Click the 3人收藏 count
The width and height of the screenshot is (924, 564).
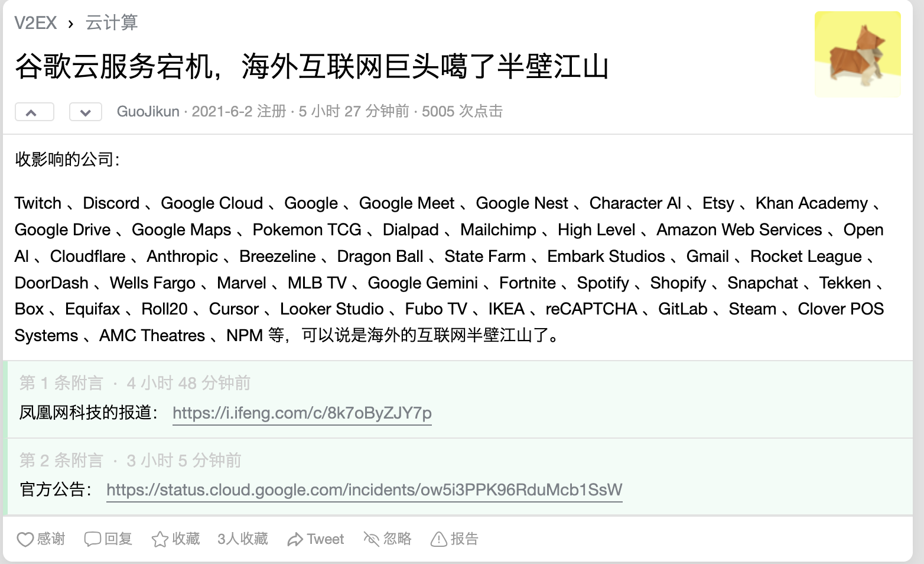point(243,539)
